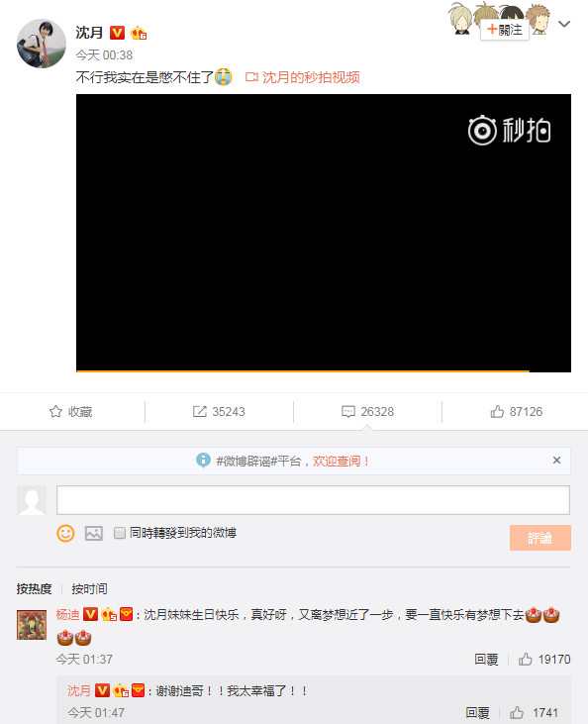Click the blue info icon in notice banner
This screenshot has height=724, width=588.
[x=203, y=461]
